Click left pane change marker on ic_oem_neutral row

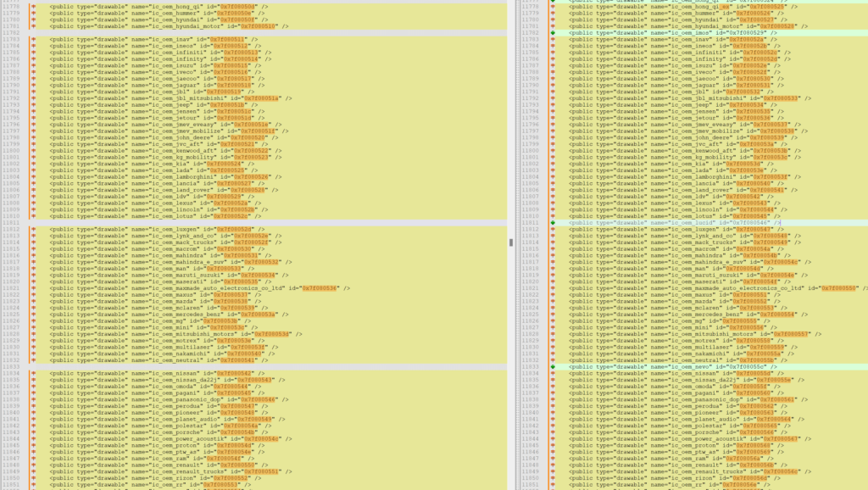(x=34, y=360)
